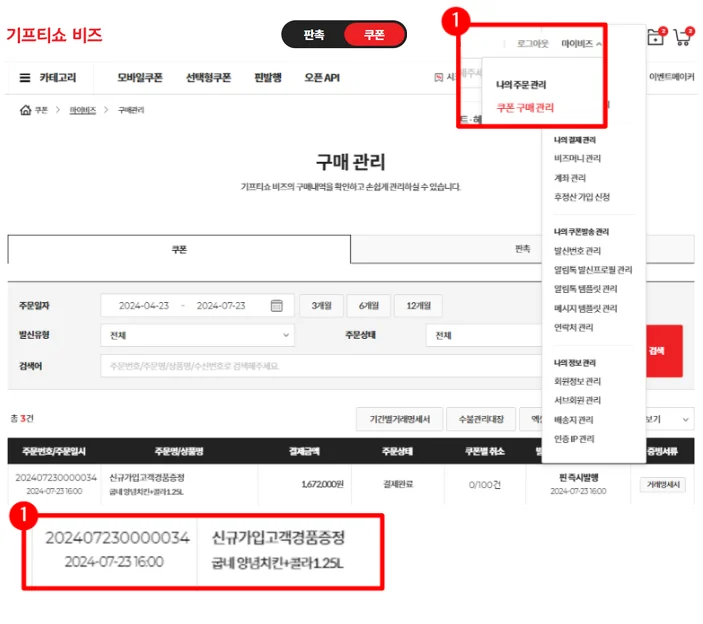
Task: Click order number 202407230000034 in the table
Action: click(x=56, y=478)
